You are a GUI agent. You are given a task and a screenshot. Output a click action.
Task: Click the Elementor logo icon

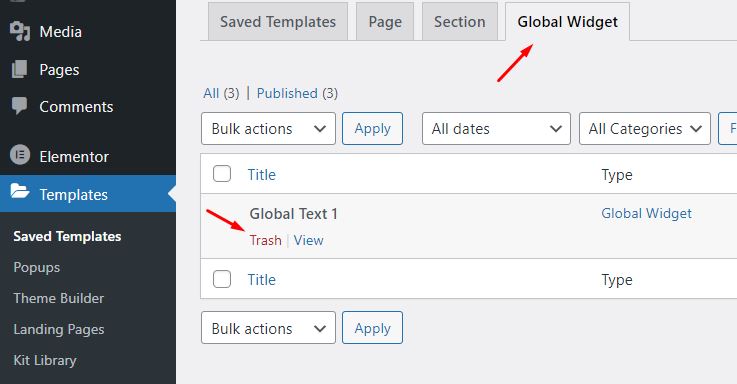pos(20,155)
